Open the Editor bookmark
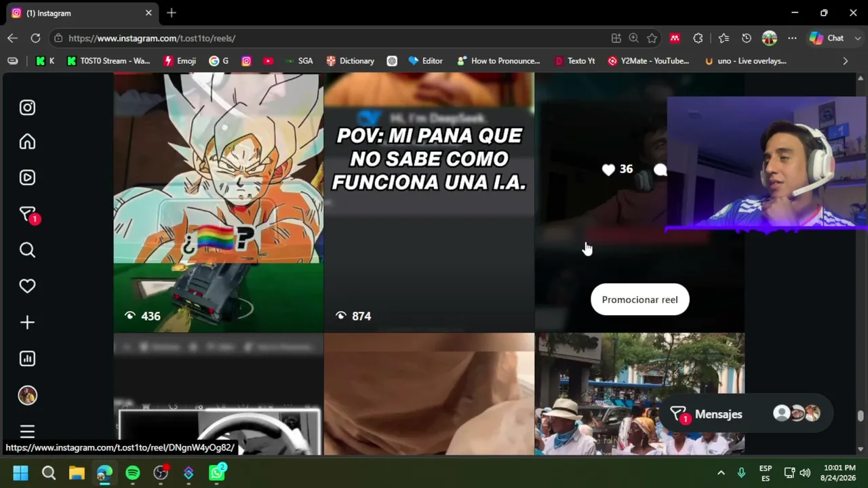 [x=425, y=61]
